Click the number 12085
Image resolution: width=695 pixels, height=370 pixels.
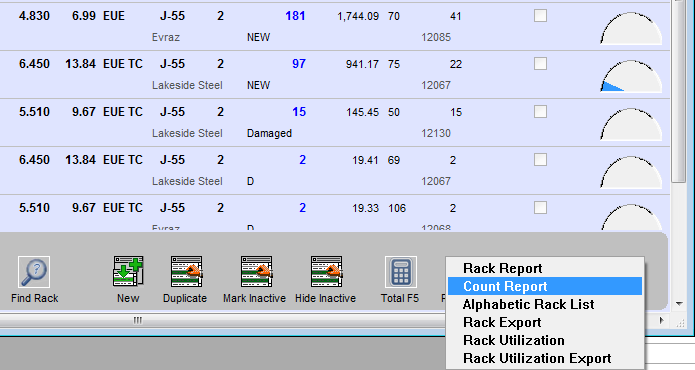pyautogui.click(x=436, y=37)
